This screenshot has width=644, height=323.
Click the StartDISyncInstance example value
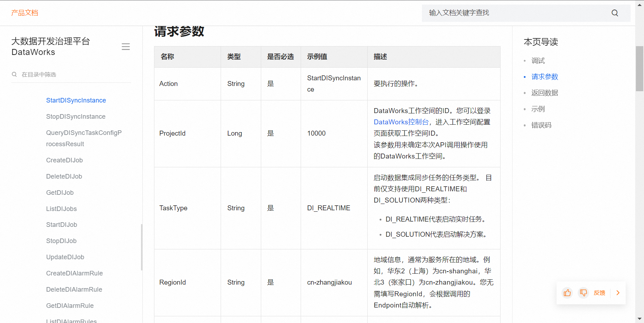(334, 84)
